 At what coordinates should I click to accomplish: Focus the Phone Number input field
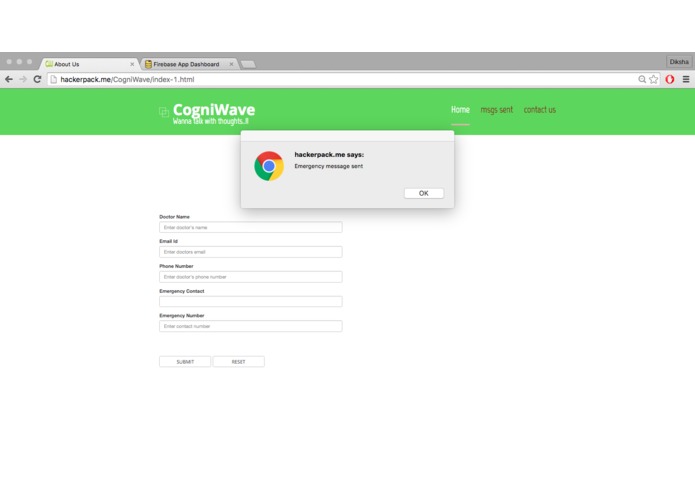250,276
